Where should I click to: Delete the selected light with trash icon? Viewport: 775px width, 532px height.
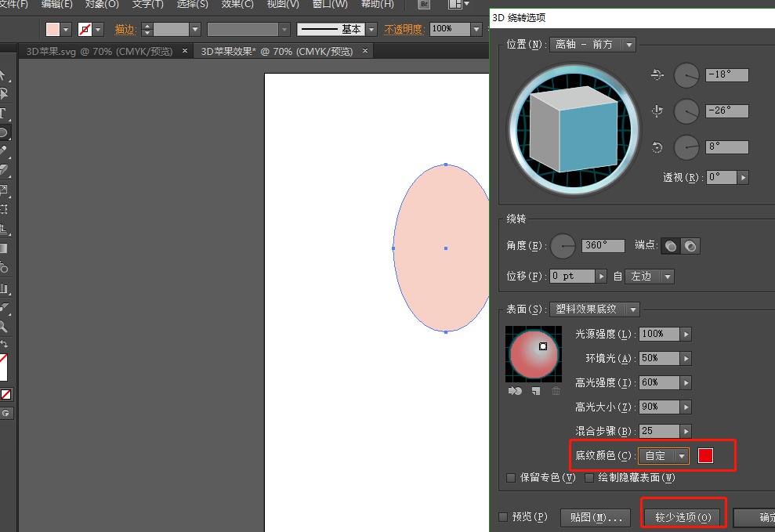[x=556, y=390]
